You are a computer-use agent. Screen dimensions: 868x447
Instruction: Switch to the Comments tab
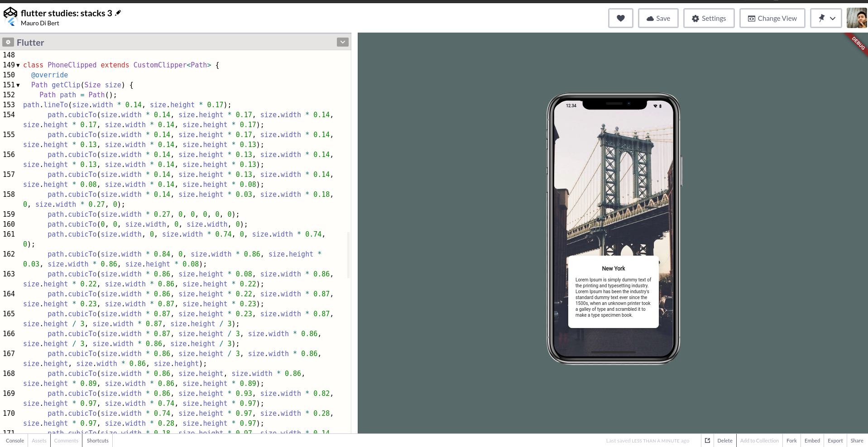point(66,440)
